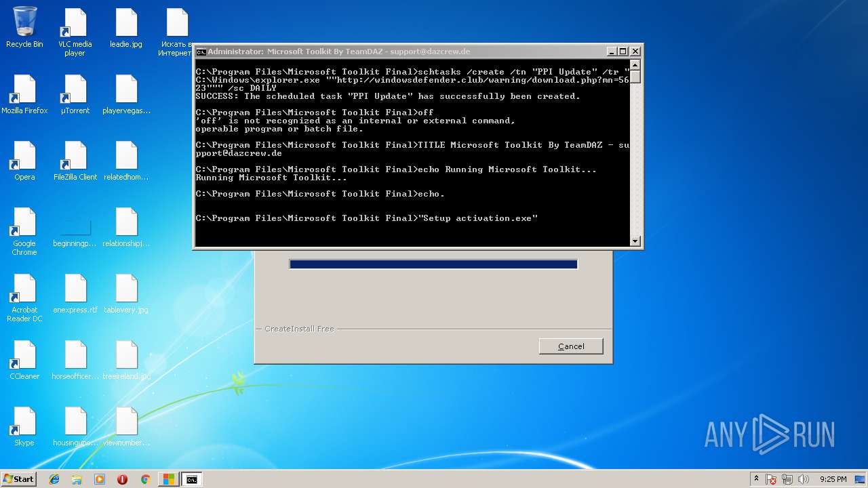Select the Искать в Интернете desktop icon

point(176,33)
